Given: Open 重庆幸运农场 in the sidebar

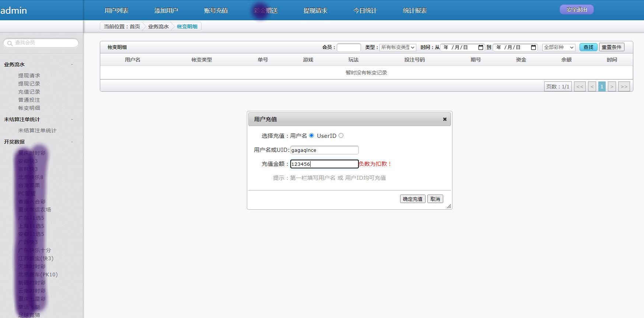Looking at the screenshot, I should tap(35, 210).
